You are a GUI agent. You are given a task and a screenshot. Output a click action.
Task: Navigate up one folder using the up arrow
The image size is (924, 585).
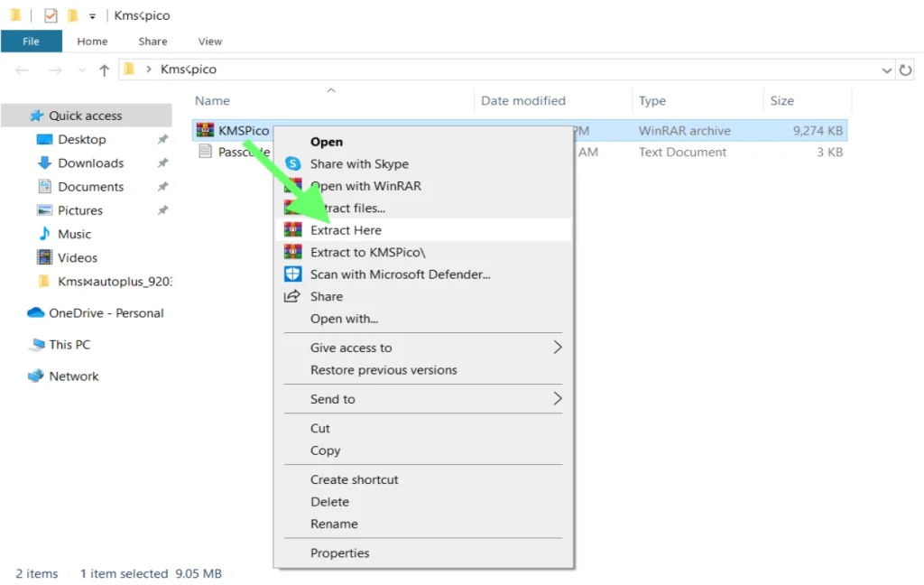click(106, 70)
